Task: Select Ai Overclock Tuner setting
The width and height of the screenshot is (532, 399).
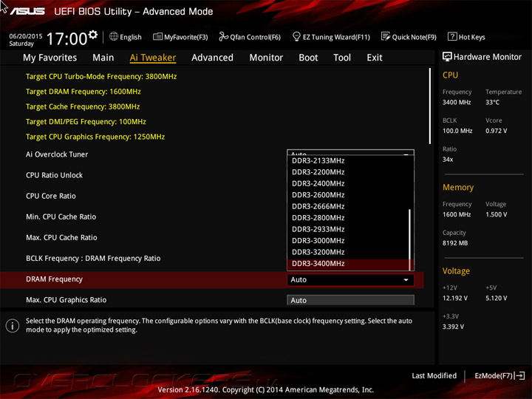Action: [x=57, y=154]
